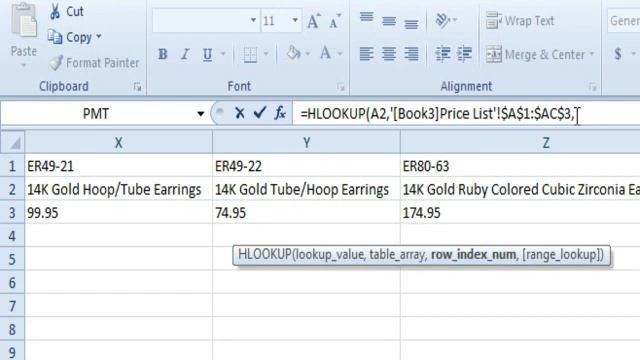
Task: Click inside the HLOOKUP formula bar
Action: (x=466, y=113)
